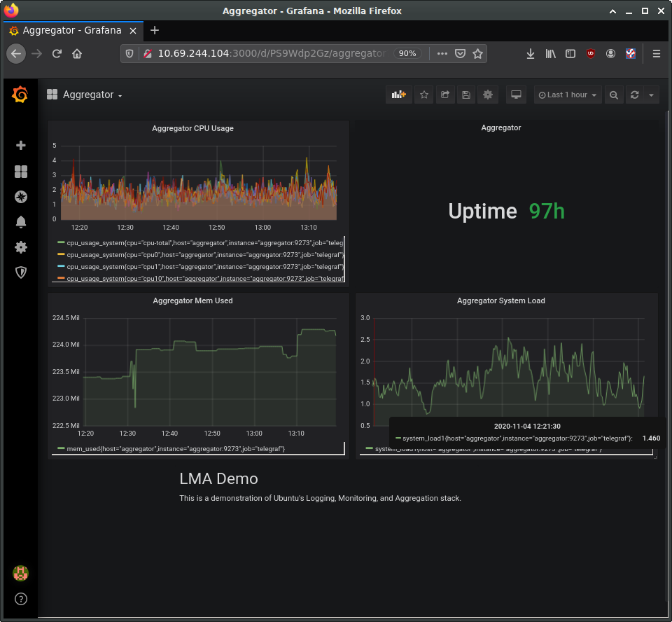672x622 pixels.
Task: Open dashboard settings gear
Action: coord(488,95)
